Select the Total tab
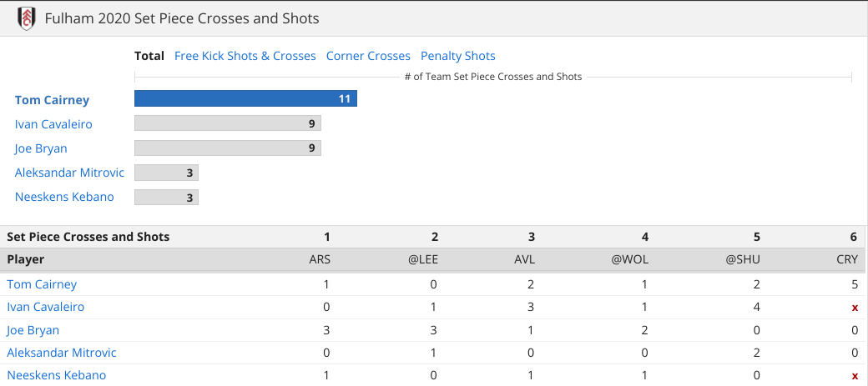The image size is (868, 386). (149, 56)
